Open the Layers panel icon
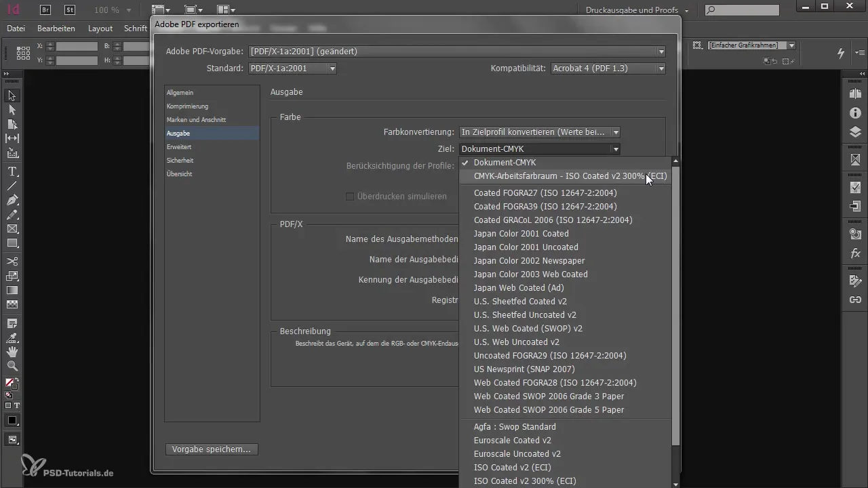Viewport: 868px width, 488px height. click(x=855, y=131)
